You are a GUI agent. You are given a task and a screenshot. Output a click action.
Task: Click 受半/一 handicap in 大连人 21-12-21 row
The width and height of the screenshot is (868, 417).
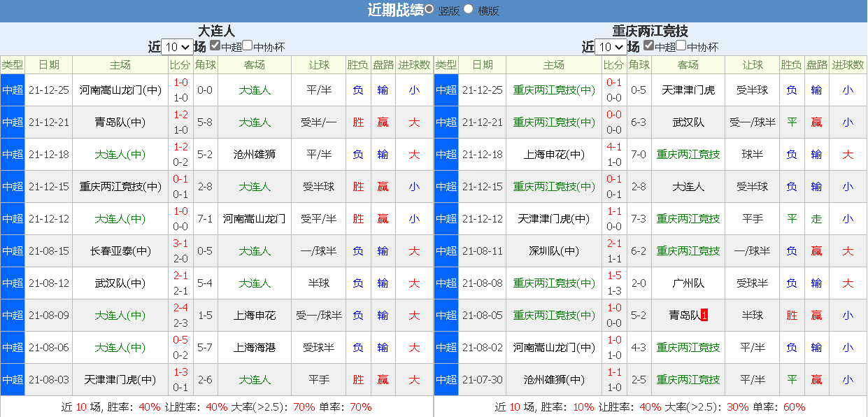[319, 122]
